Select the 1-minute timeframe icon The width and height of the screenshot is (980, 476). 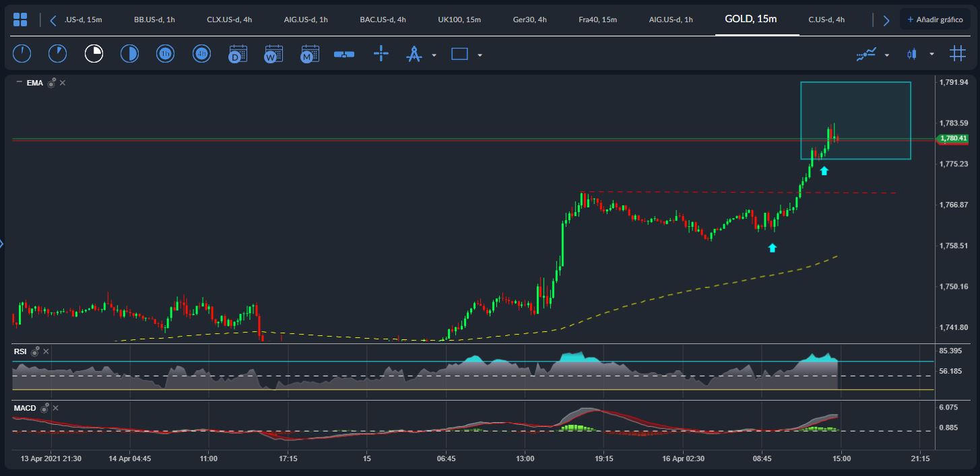click(22, 54)
